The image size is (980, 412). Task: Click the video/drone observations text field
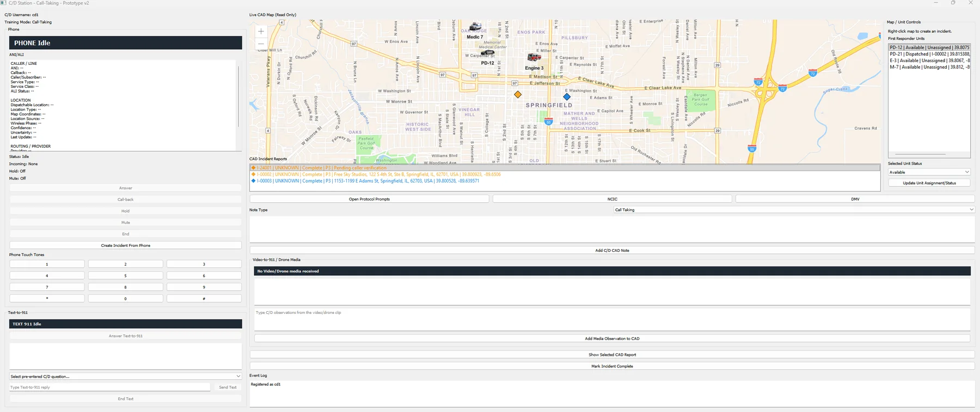tap(612, 319)
